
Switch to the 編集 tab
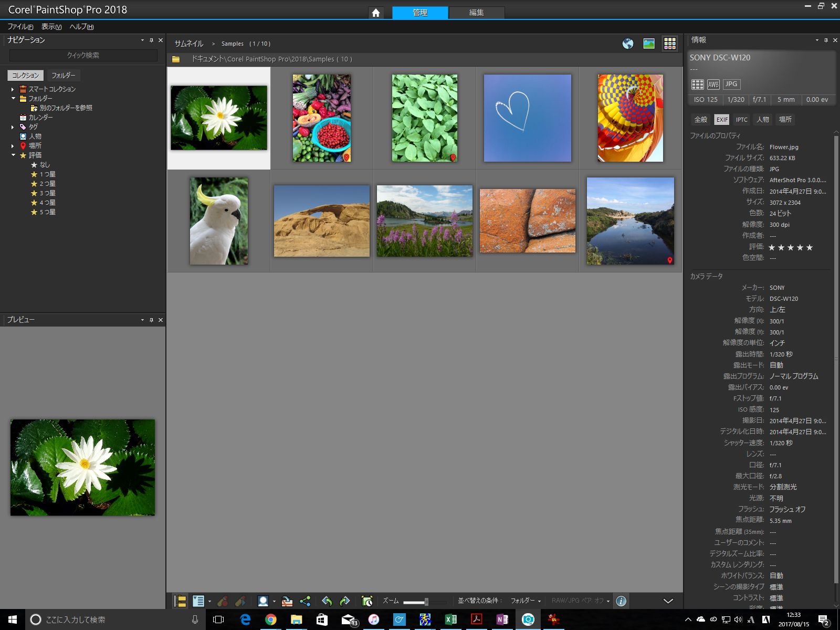(476, 13)
